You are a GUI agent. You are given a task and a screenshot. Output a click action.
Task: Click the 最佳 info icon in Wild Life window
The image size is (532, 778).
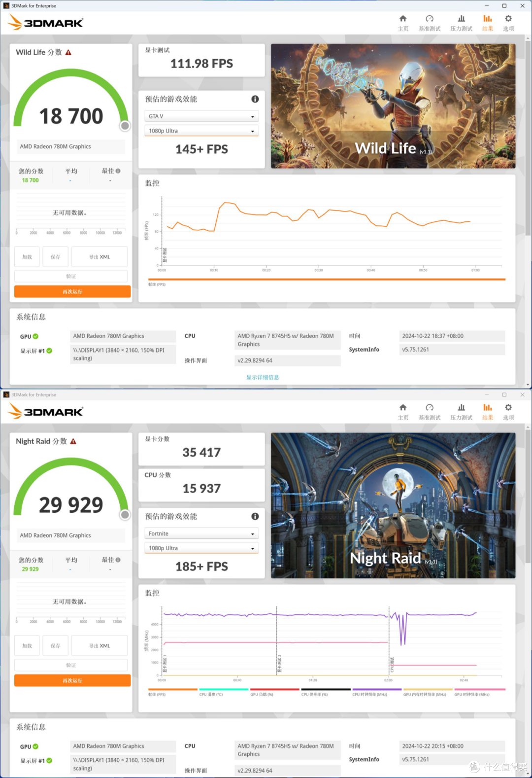tap(118, 171)
